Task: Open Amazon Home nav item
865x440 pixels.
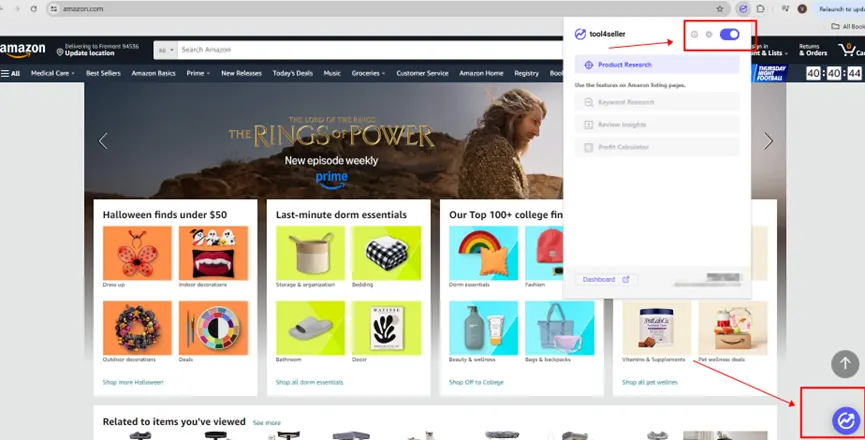Action: [x=481, y=73]
